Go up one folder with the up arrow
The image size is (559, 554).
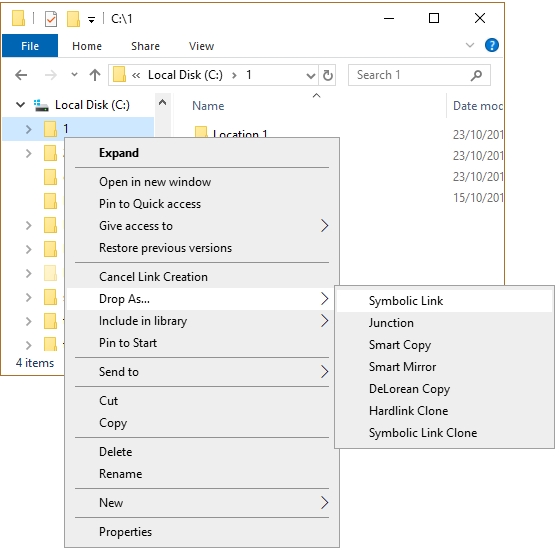pyautogui.click(x=95, y=75)
